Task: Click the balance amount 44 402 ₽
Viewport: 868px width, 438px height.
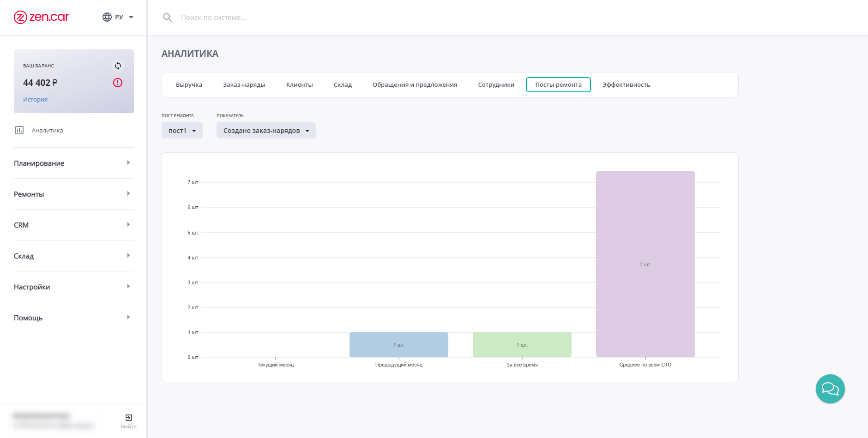Action: (40, 83)
